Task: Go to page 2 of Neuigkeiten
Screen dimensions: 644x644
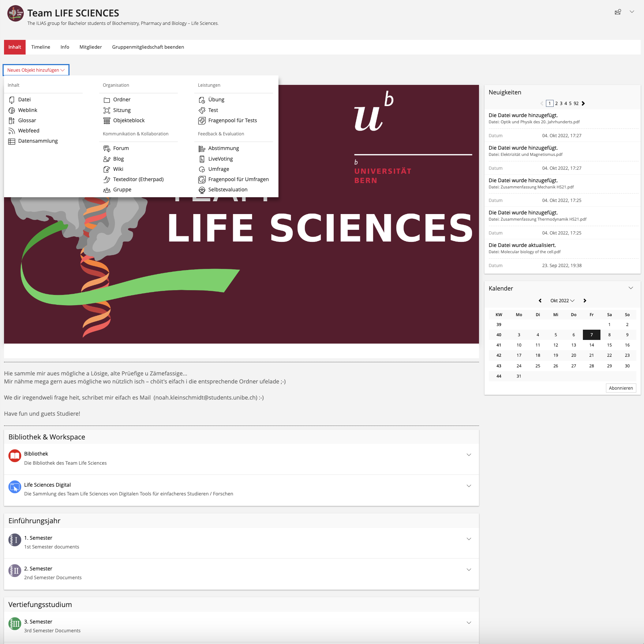Action: click(x=557, y=104)
